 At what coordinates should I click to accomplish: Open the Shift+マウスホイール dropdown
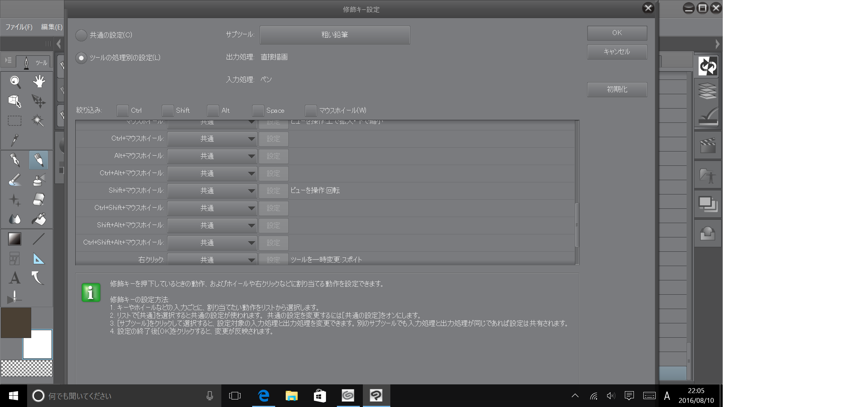tap(212, 191)
